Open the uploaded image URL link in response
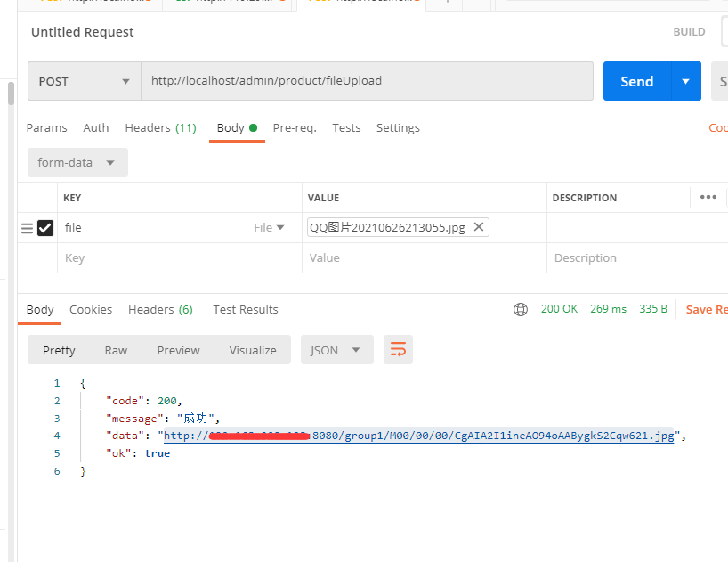Viewport: 728px width, 562px height. [419, 436]
